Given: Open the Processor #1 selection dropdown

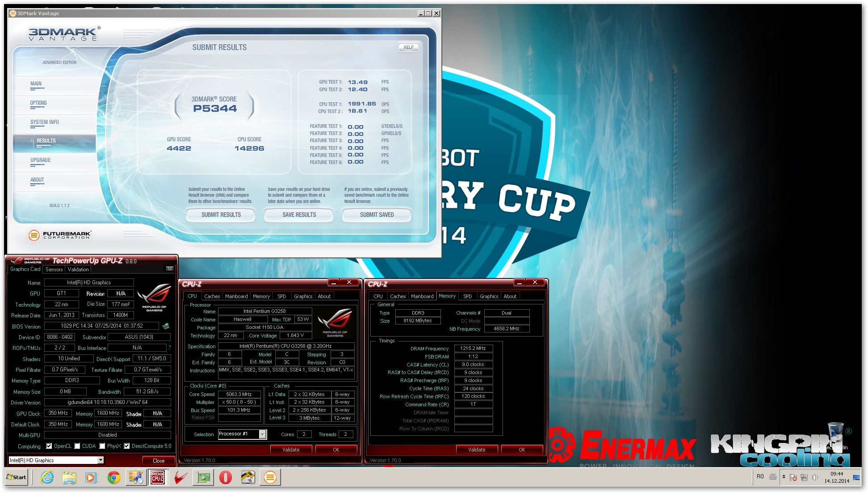Looking at the screenshot, I should click(242, 434).
